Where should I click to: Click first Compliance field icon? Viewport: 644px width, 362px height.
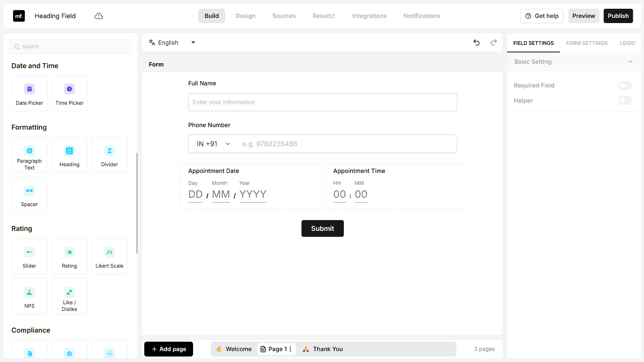point(30,353)
